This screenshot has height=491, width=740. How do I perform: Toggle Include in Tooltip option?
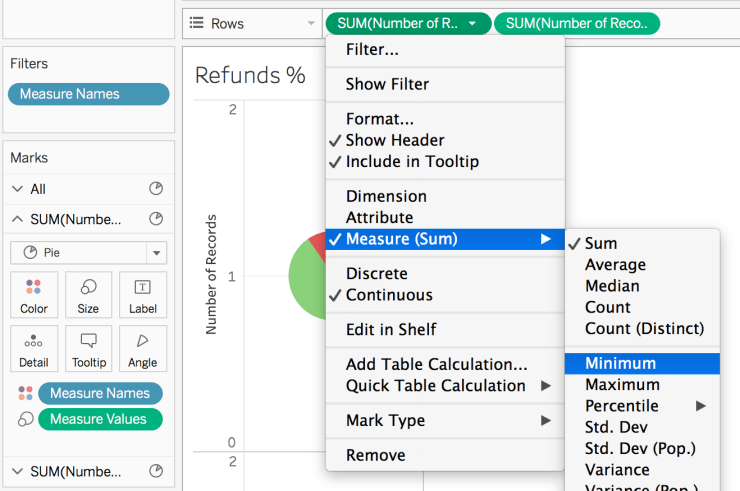point(412,161)
